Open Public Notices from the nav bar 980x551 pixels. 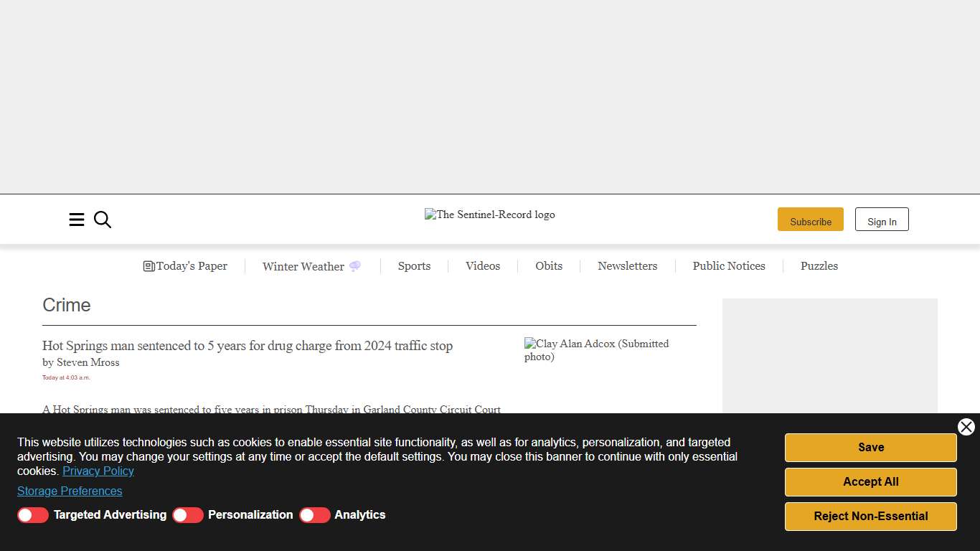(x=729, y=266)
